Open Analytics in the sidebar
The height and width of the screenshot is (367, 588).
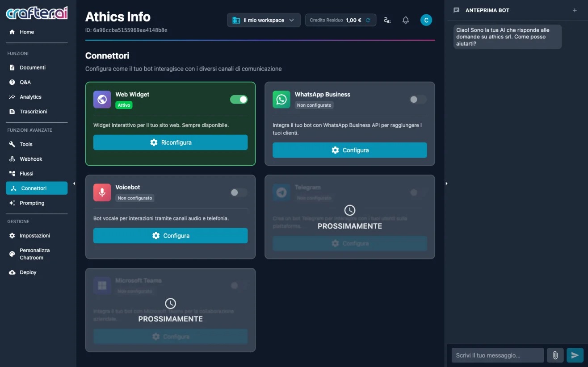coord(37,97)
